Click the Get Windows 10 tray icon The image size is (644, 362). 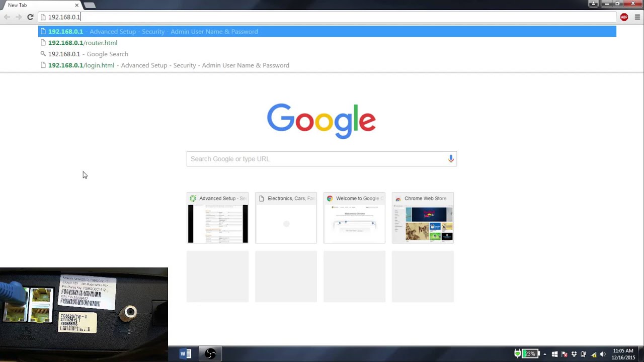[555, 354]
